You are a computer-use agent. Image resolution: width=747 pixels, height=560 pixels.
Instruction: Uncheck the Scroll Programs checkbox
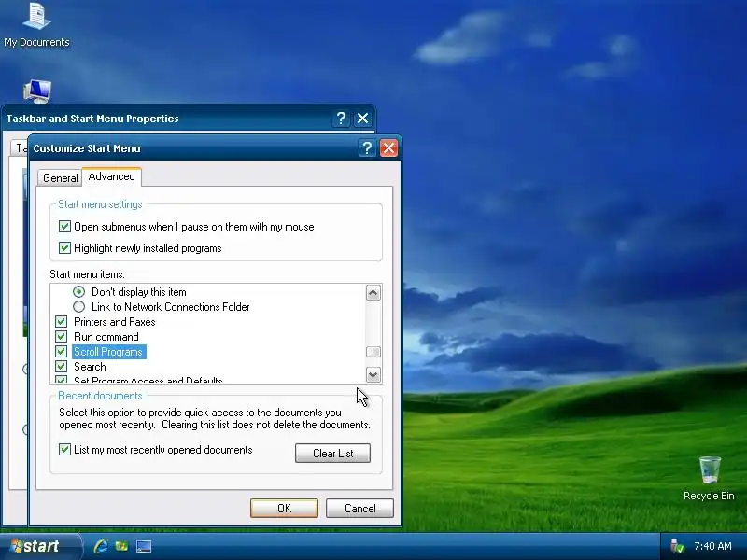pos(61,352)
